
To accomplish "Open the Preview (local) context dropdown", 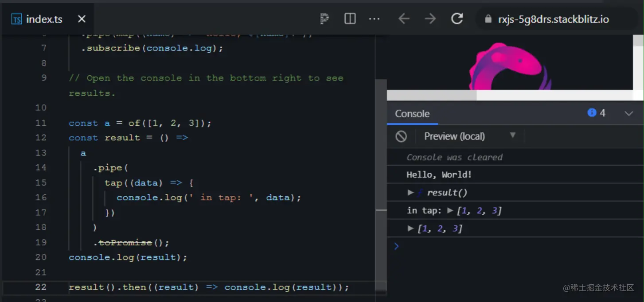I will pyautogui.click(x=470, y=136).
